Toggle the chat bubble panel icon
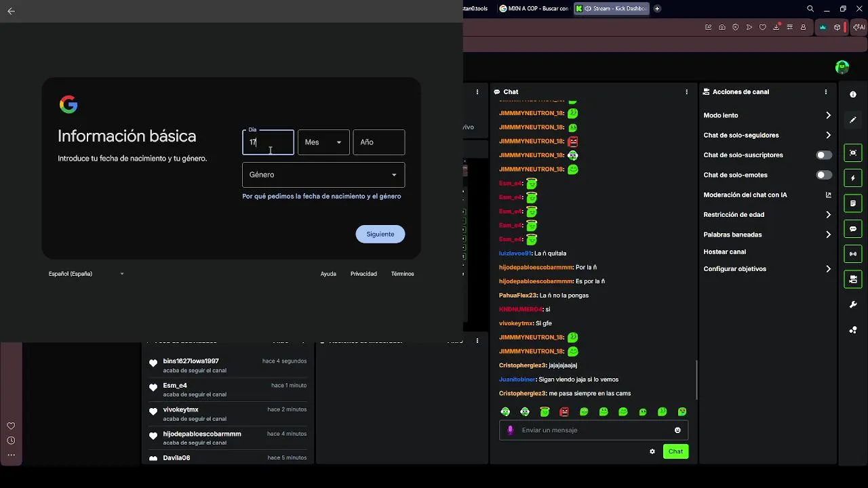This screenshot has height=488, width=868. coord(853,229)
